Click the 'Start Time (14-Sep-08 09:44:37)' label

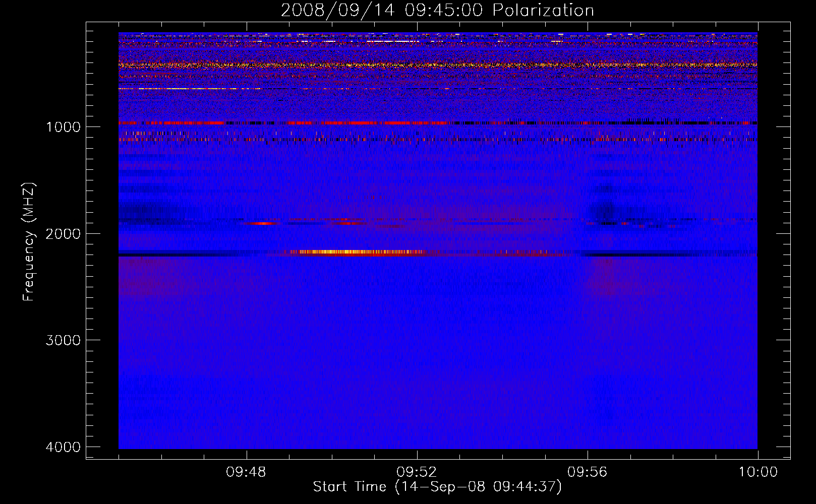pyautogui.click(x=437, y=487)
